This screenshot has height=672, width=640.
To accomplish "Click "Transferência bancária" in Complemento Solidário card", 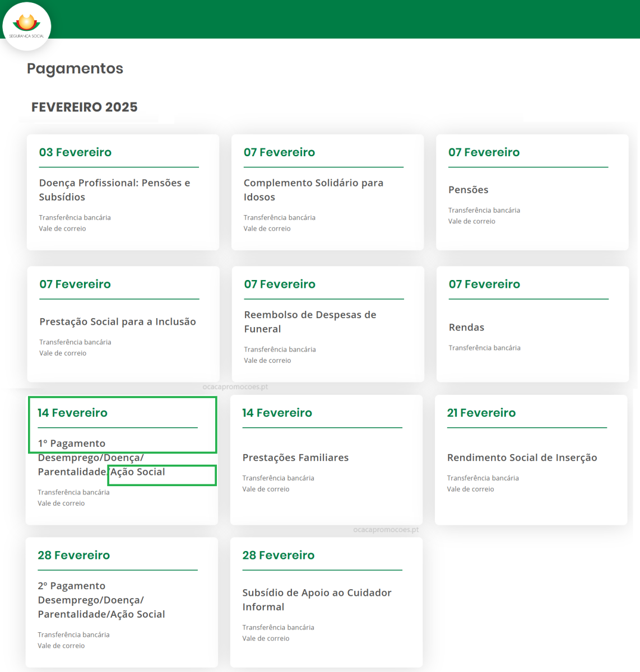I will 279,217.
